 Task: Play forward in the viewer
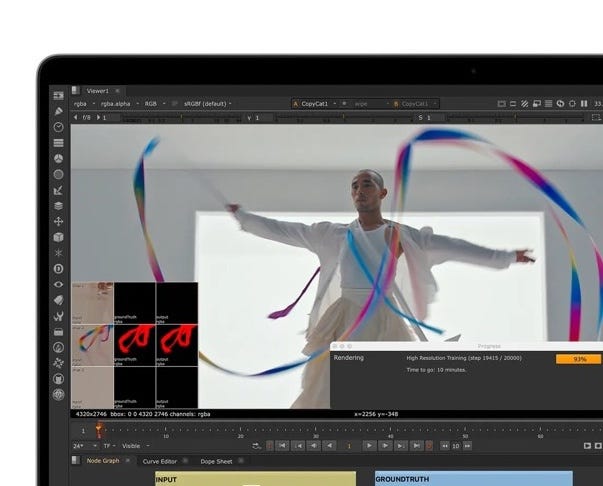(x=369, y=446)
